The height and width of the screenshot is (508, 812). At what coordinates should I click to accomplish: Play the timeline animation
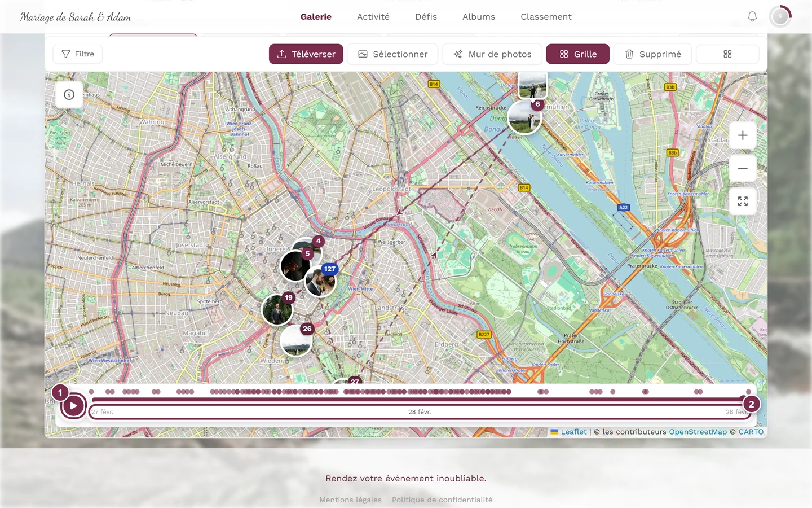(73, 405)
